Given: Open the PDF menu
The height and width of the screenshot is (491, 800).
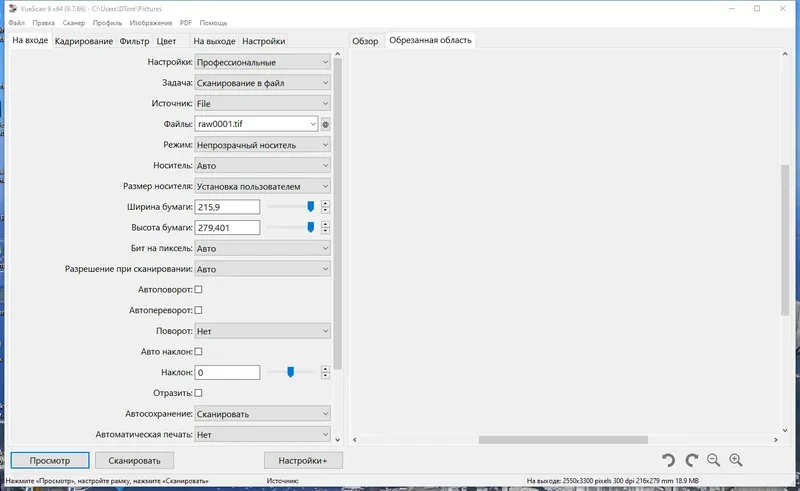Looking at the screenshot, I should pos(186,23).
